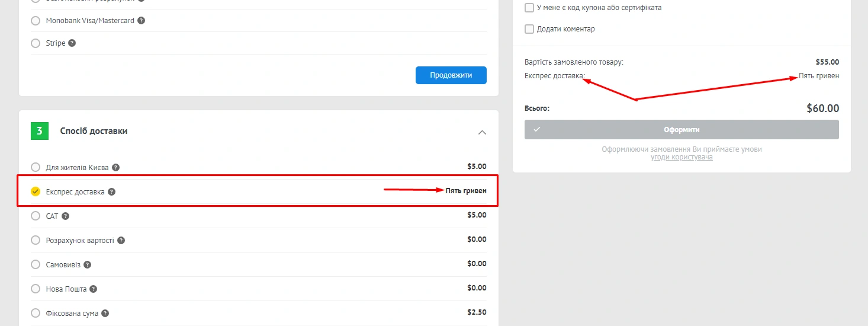Open help tooltip for Самовивіз
The width and height of the screenshot is (868, 326).
(x=87, y=265)
